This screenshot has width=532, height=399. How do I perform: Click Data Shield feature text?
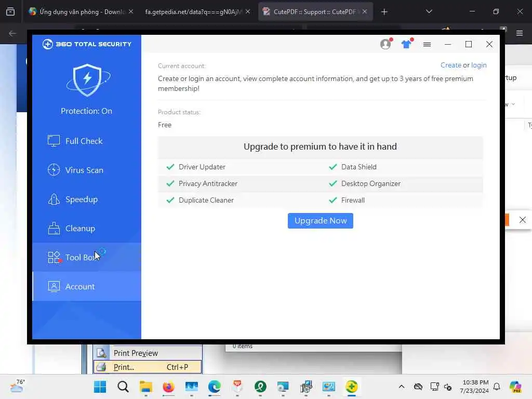[x=358, y=167]
